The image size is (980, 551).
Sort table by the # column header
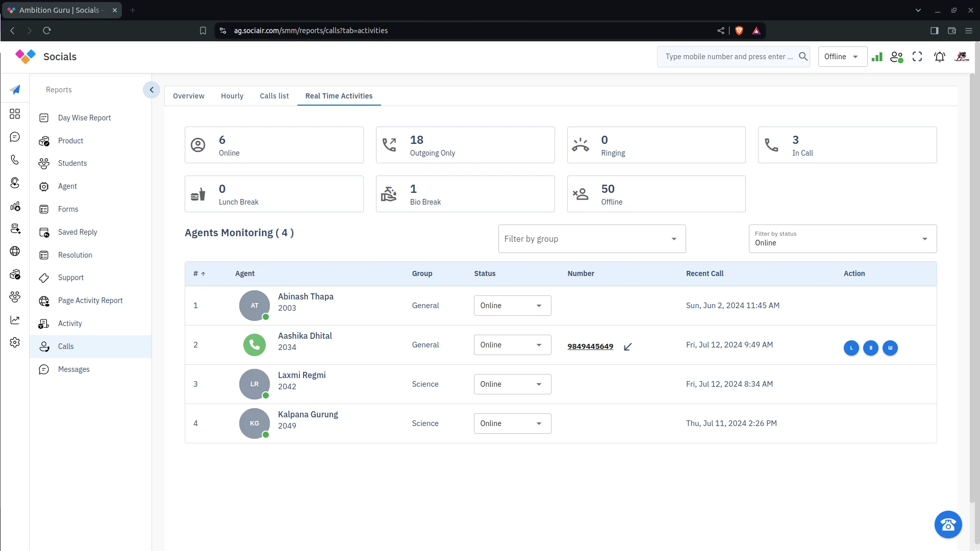199,274
